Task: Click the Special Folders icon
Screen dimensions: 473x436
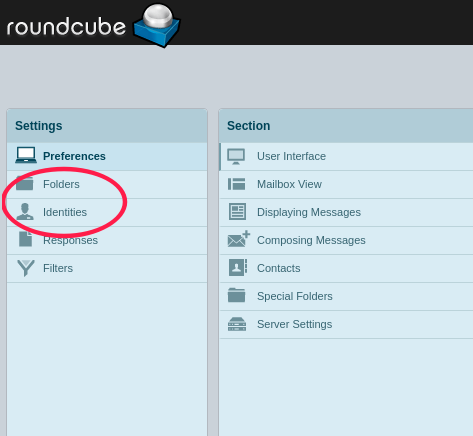Action: 236,295
